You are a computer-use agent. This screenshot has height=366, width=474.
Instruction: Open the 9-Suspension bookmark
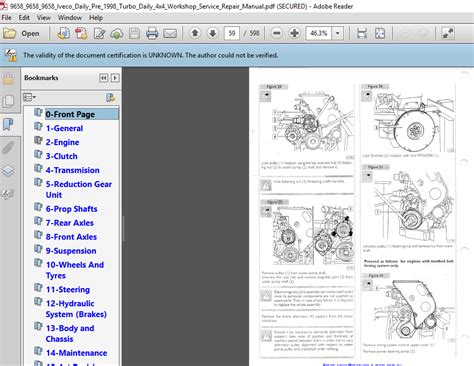point(71,251)
